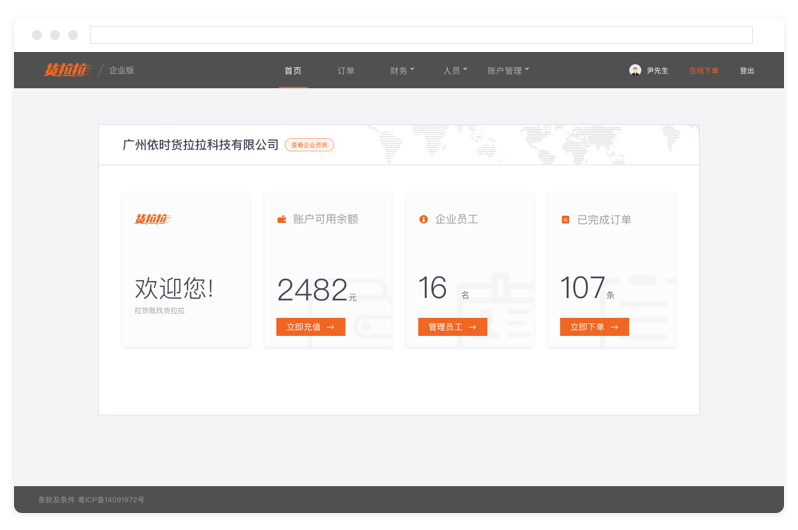Open the 首页 tab
Image resolution: width=798 pixels, height=530 pixels.
click(293, 71)
